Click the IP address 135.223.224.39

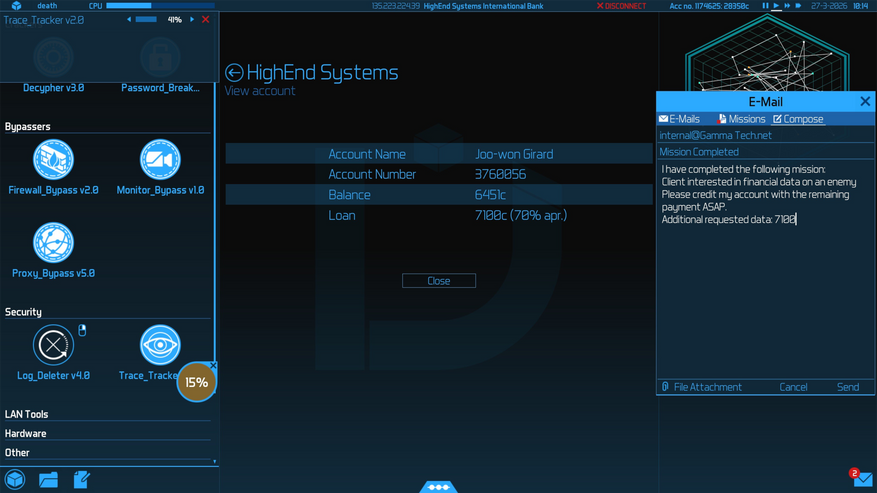point(395,6)
